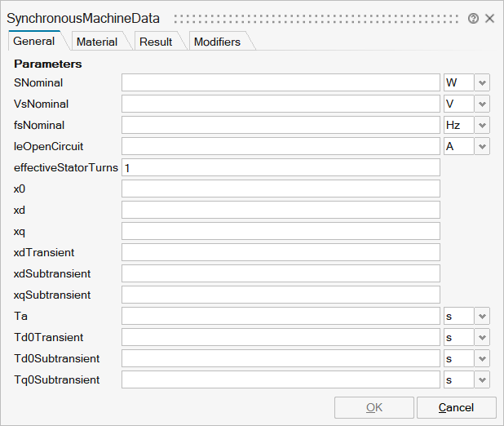Image resolution: width=504 pixels, height=426 pixels.
Task: Expand the SNominal unit dropdown
Action: click(x=482, y=82)
